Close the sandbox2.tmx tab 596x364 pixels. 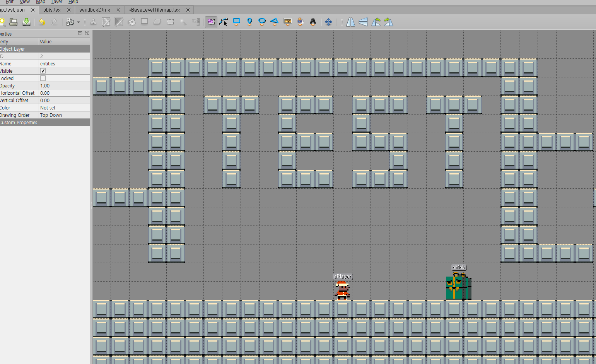[x=118, y=10]
